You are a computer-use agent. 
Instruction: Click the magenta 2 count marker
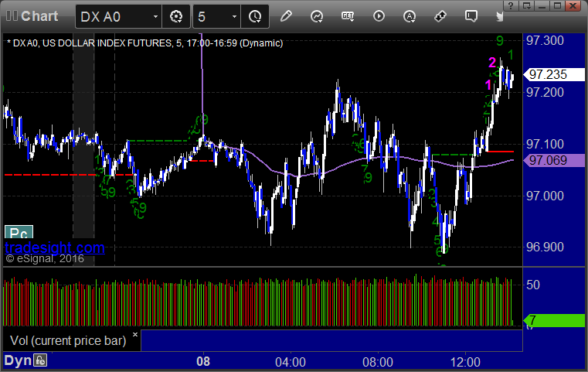[x=492, y=62]
